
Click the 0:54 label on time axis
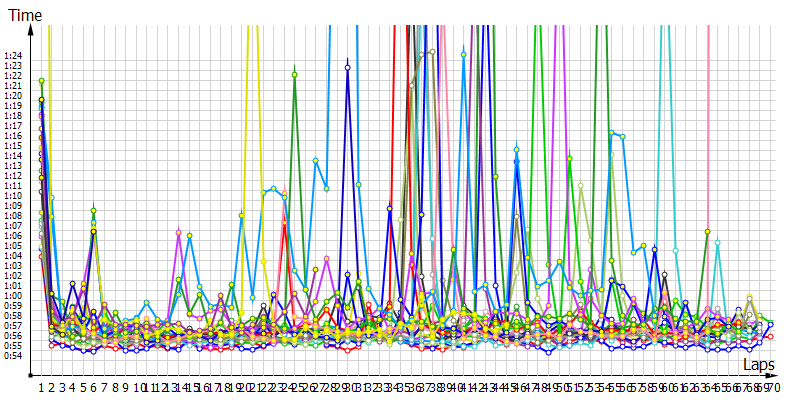12,355
